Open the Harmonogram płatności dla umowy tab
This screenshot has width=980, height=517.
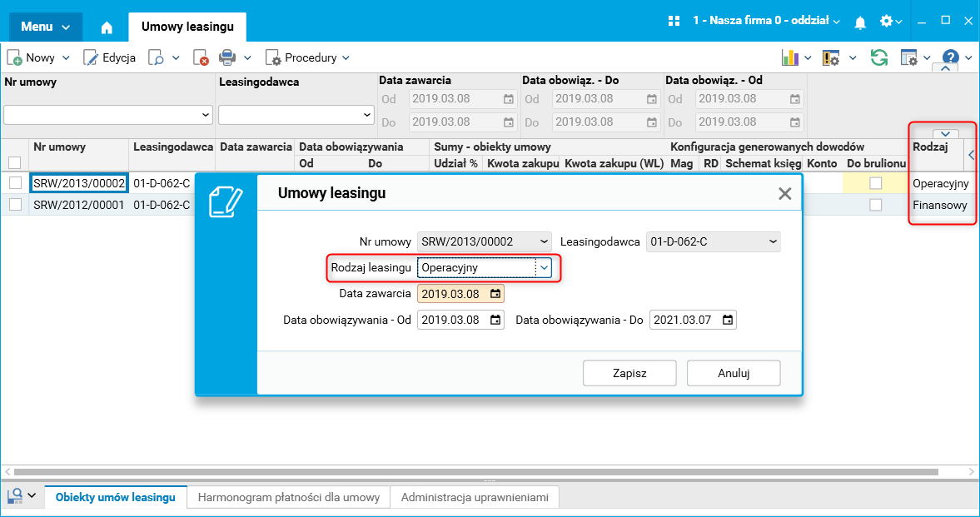(x=289, y=497)
